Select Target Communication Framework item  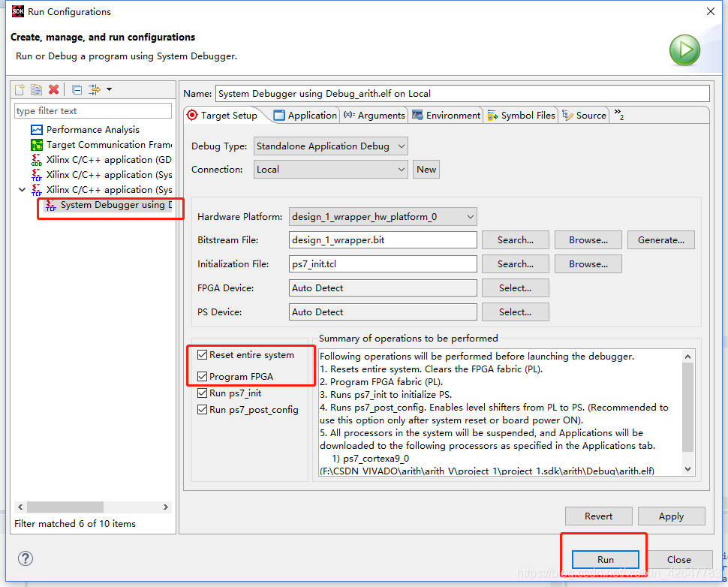[101, 145]
